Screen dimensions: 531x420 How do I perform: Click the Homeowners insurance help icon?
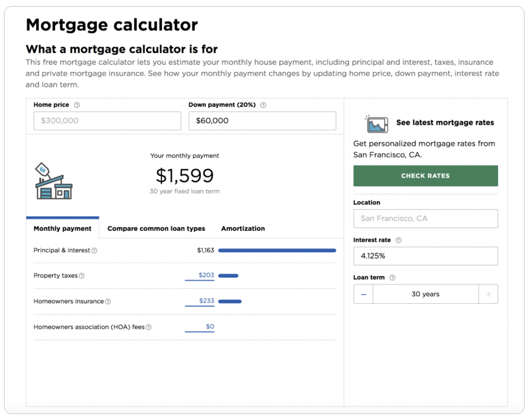[x=108, y=302]
